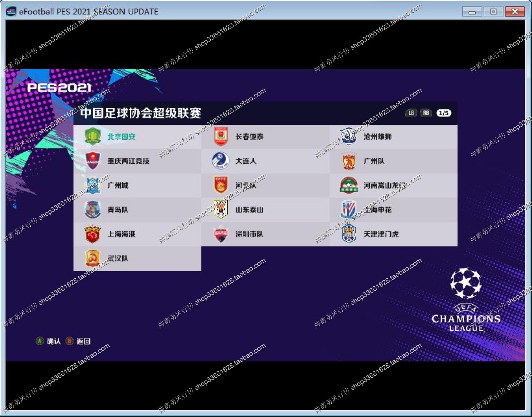Select team name 上海申花

[x=378, y=210]
